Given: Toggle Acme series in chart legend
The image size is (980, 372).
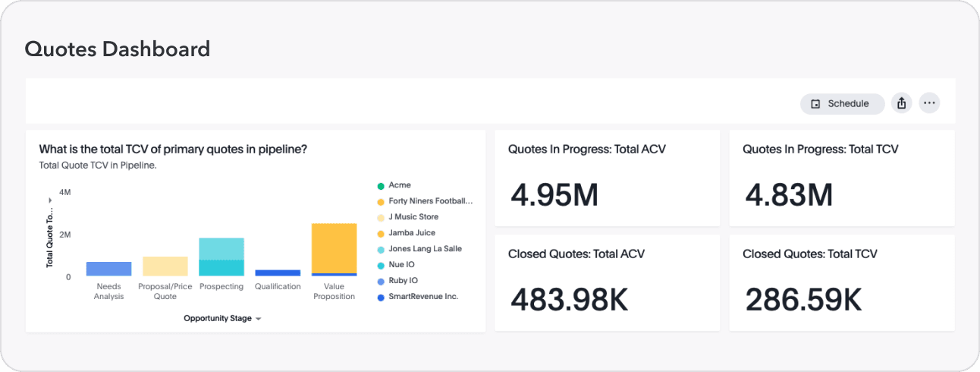Looking at the screenshot, I should (399, 185).
